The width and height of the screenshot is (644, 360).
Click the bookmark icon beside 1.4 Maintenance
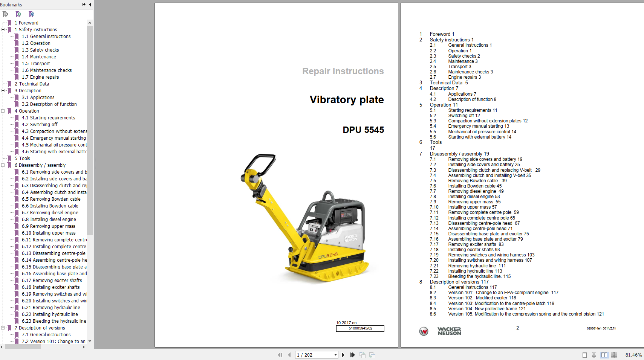click(17, 56)
